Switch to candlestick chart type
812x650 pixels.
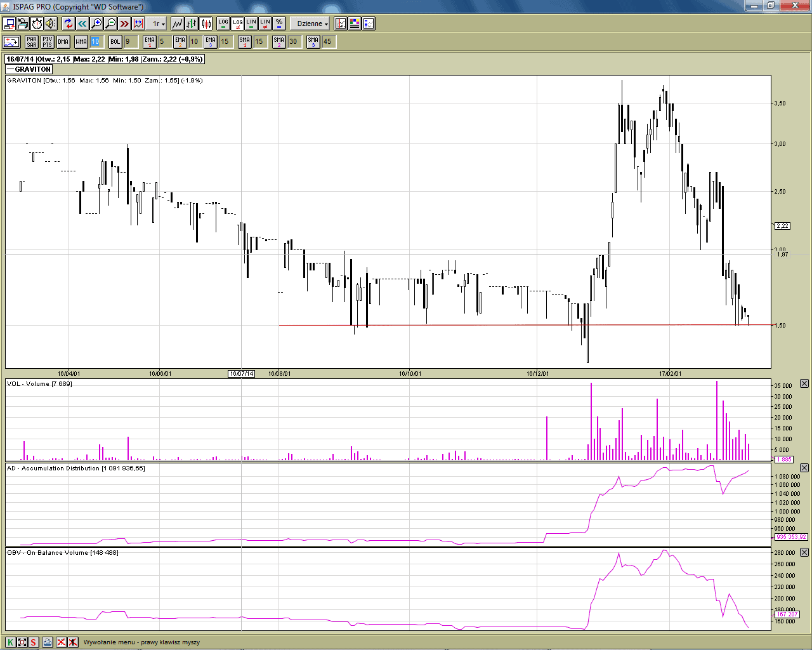(x=206, y=23)
